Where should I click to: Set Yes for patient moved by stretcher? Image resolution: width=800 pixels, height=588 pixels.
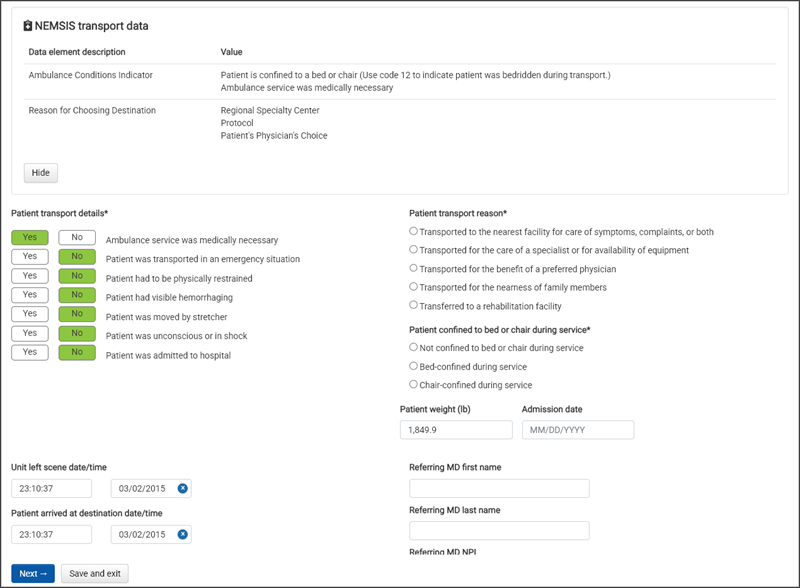coord(30,314)
